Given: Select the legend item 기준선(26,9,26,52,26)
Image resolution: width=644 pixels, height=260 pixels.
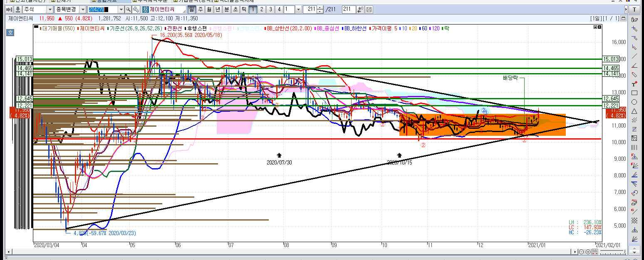Looking at the screenshot, I should pos(136,28).
